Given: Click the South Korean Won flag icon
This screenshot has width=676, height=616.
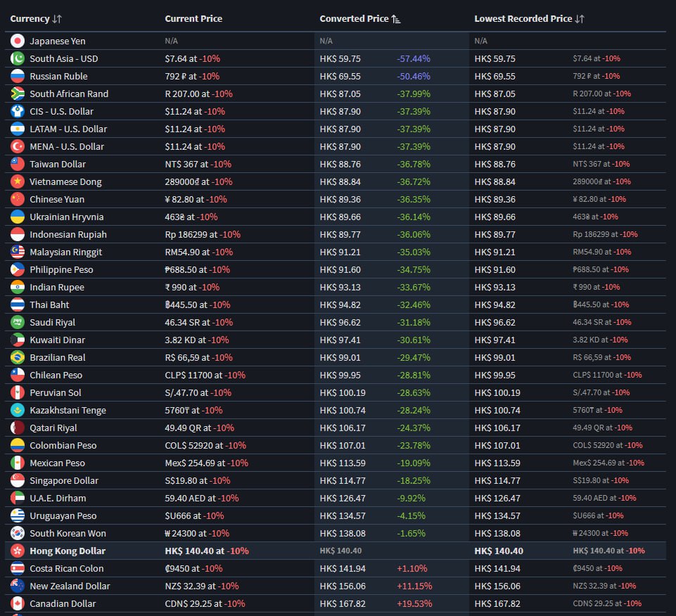Looking at the screenshot, I should (18, 534).
